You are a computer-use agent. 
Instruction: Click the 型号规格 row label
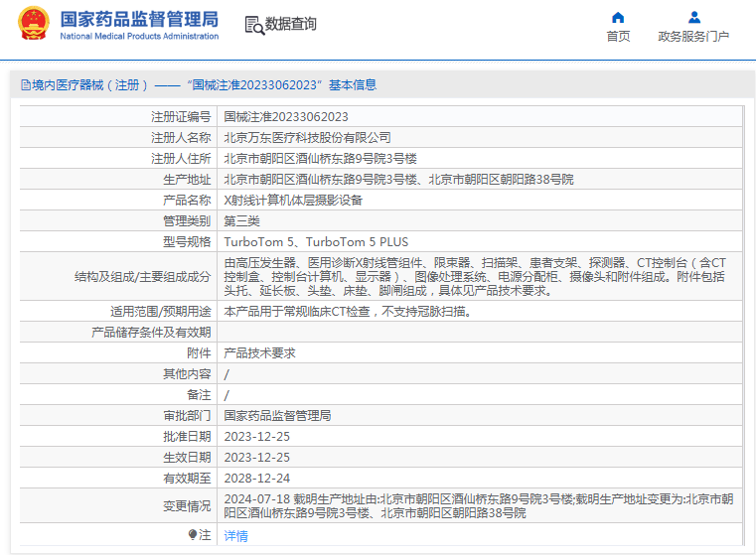coord(187,242)
